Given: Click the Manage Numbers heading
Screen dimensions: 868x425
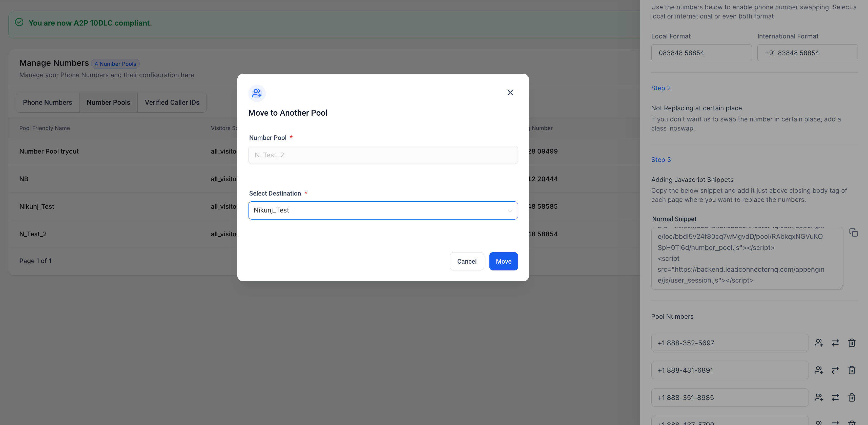Looking at the screenshot, I should 54,63.
